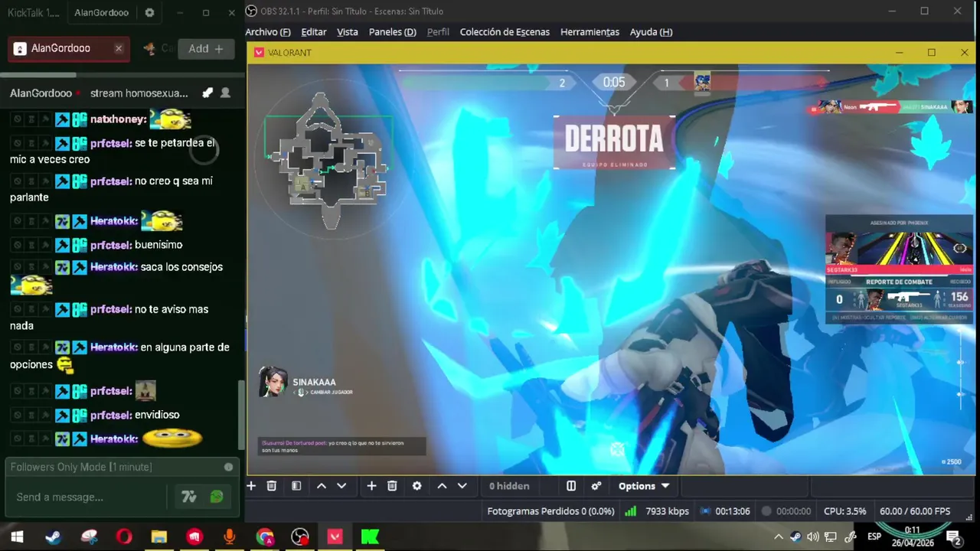Click Fotogramas Perdidos status text
Image resolution: width=980 pixels, height=551 pixels.
point(550,511)
